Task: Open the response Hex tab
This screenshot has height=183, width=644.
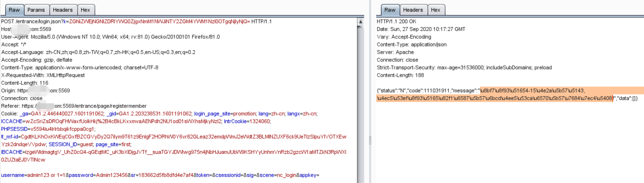Action: coord(436,10)
